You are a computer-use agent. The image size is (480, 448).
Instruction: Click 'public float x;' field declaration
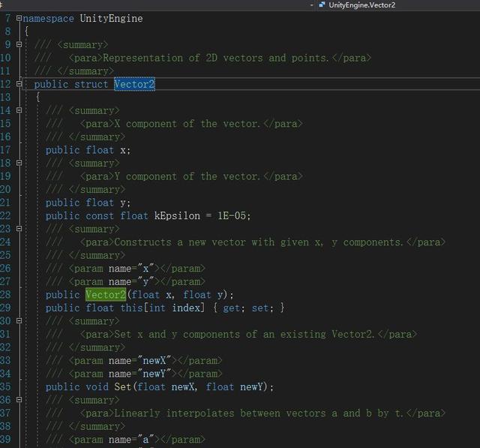tap(88, 150)
